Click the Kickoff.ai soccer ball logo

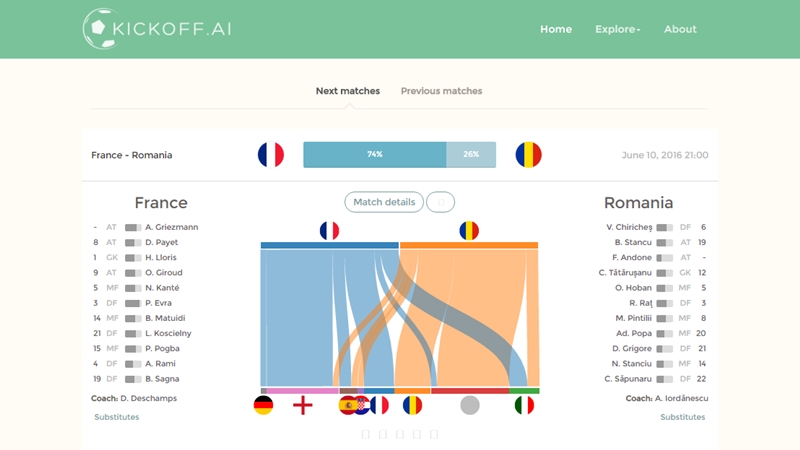point(98,29)
